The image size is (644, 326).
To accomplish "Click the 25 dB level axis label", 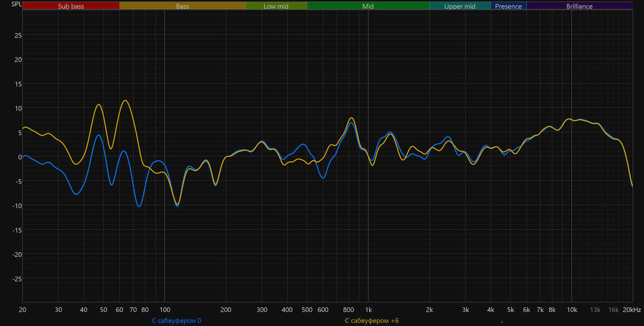I will [18, 35].
